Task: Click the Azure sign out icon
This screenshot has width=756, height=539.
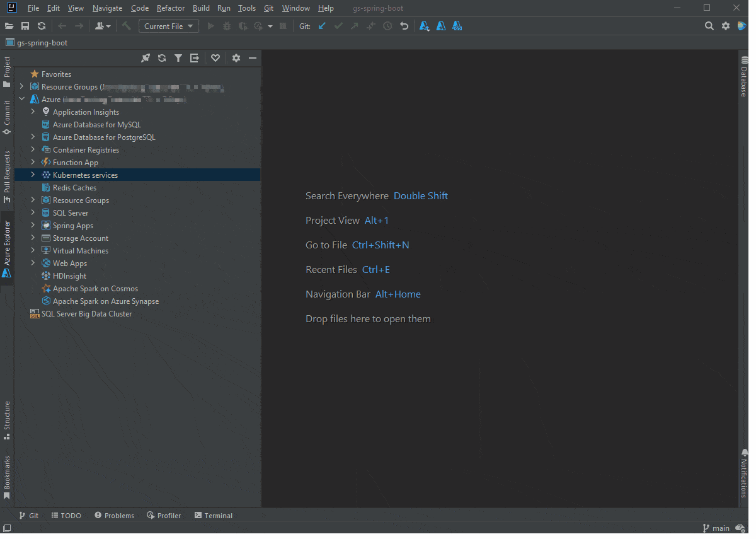Action: (x=195, y=58)
